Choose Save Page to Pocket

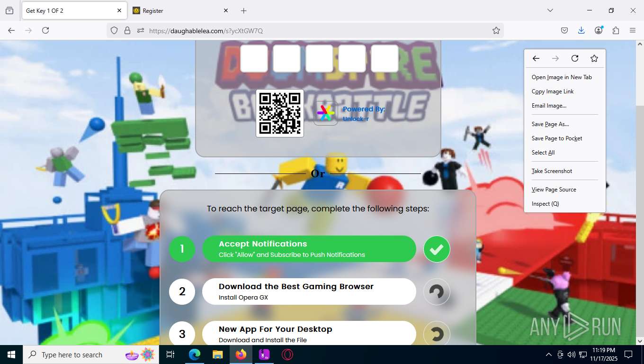click(x=557, y=138)
